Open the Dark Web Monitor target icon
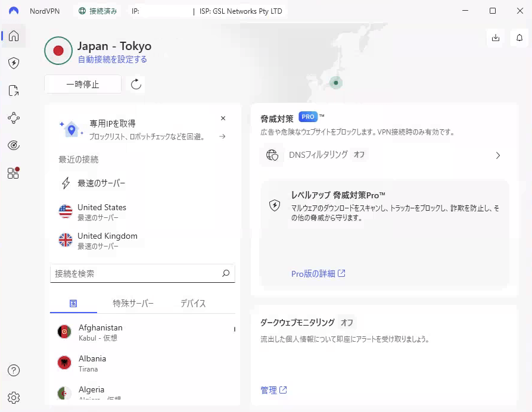 14,145
